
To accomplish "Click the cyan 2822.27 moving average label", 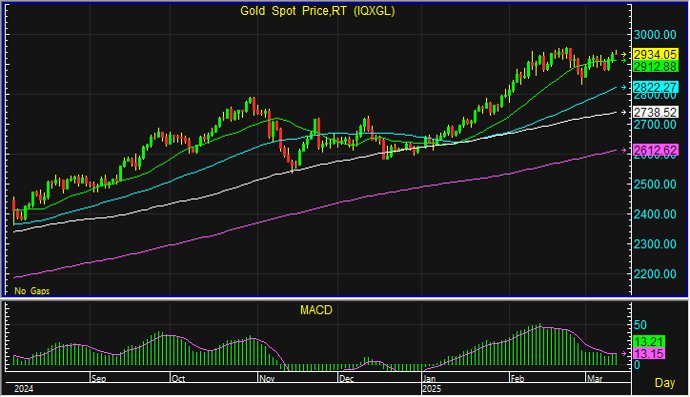I will (x=655, y=87).
